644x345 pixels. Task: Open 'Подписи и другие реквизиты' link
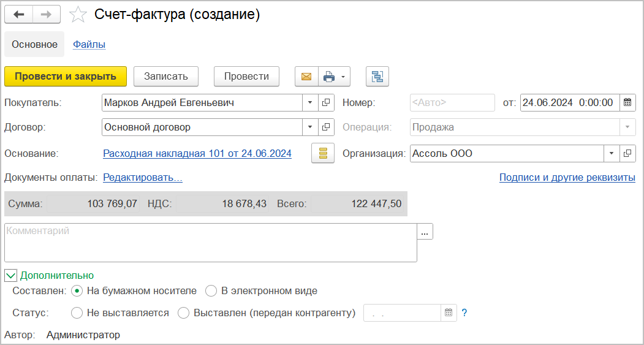(567, 178)
